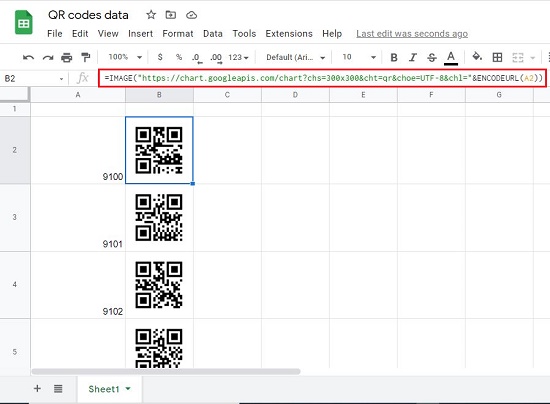The width and height of the screenshot is (550, 404).
Task: Check the cloud save status icon
Action: [191, 15]
